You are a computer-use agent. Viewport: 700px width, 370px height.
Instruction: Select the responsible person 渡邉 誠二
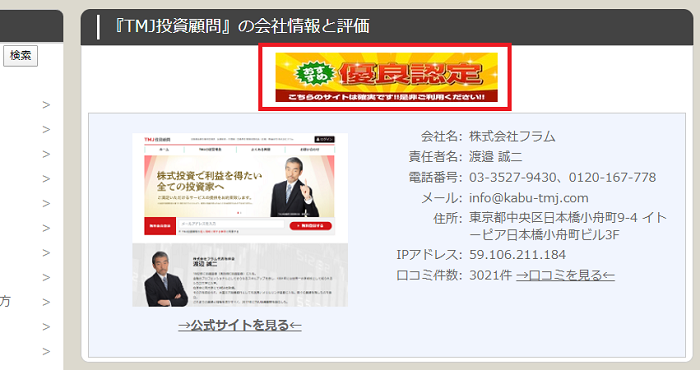click(496, 157)
